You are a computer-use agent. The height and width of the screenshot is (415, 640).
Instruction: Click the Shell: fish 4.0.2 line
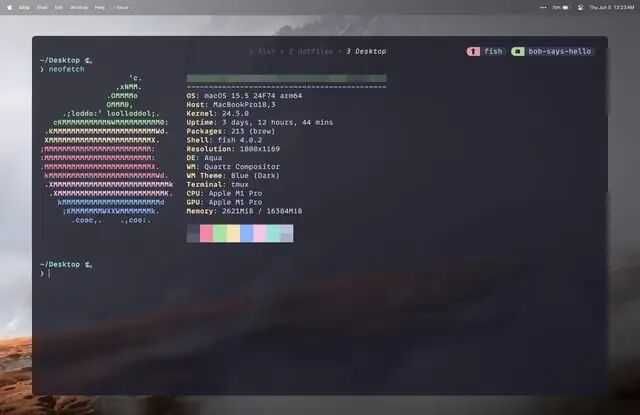pos(224,140)
